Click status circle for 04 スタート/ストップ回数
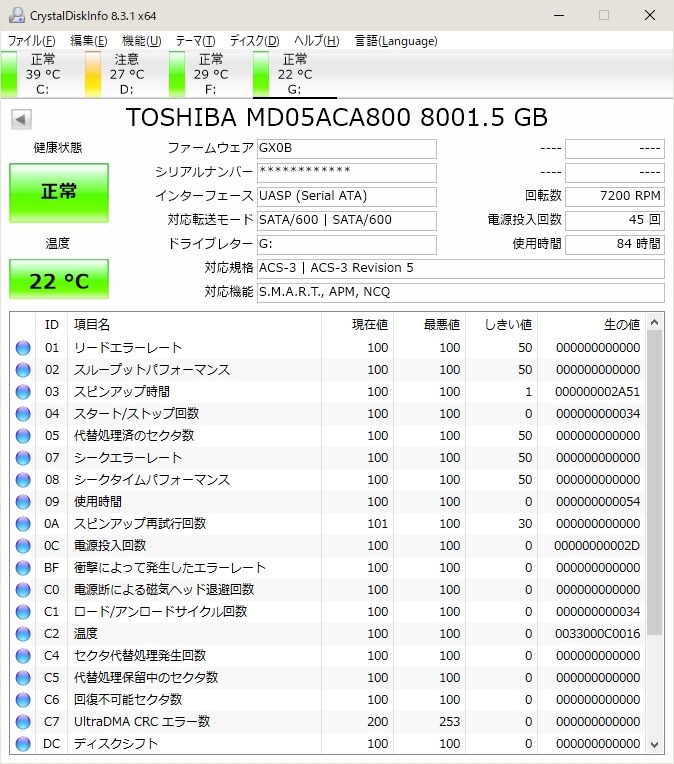 [x=23, y=414]
